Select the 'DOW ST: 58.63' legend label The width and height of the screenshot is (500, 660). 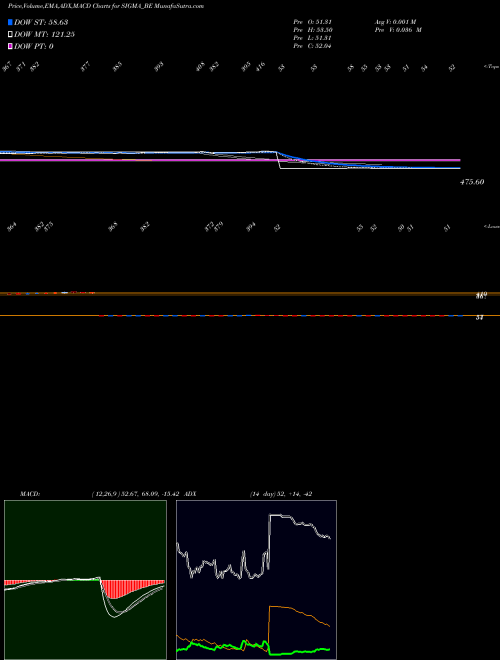tap(41, 22)
